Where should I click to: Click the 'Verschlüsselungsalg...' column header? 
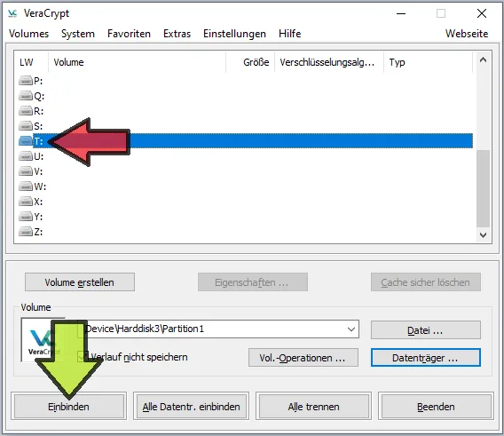tap(329, 62)
